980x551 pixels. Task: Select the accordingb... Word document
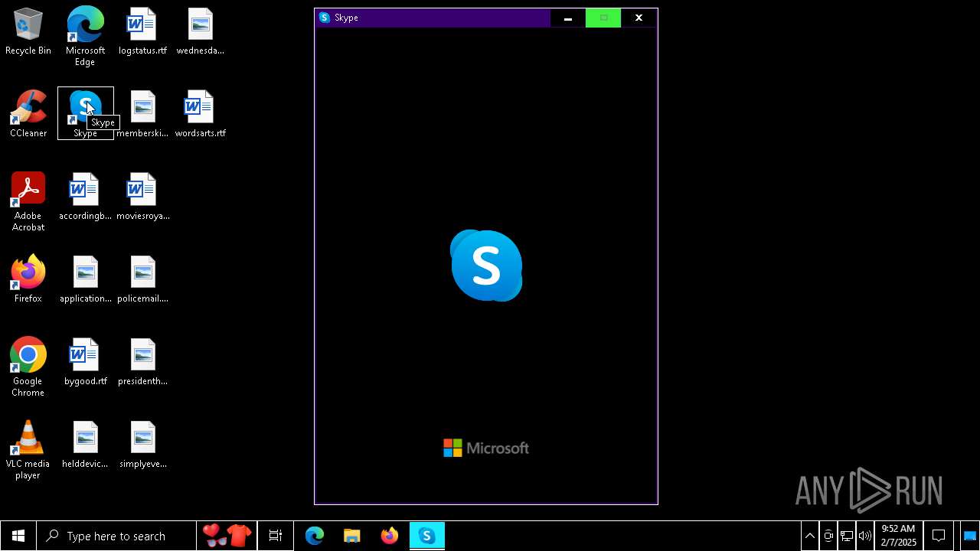(x=85, y=197)
